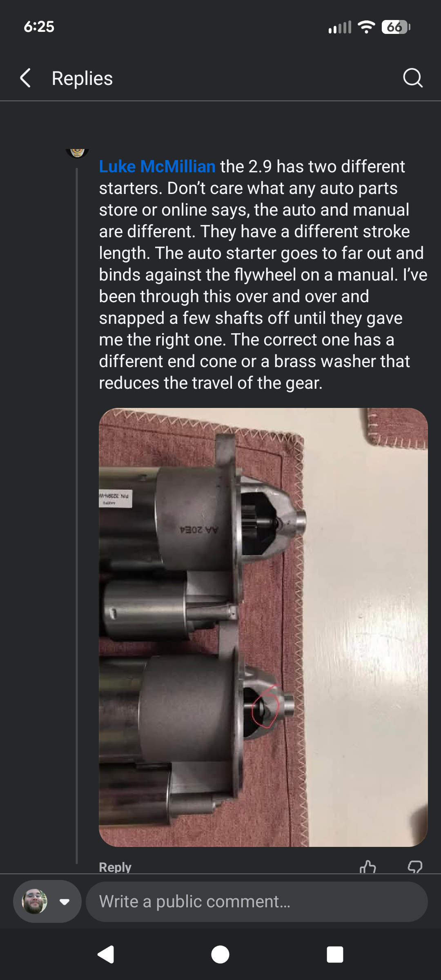
Task: Expand the comment identity dropdown arrow
Action: coord(65,902)
